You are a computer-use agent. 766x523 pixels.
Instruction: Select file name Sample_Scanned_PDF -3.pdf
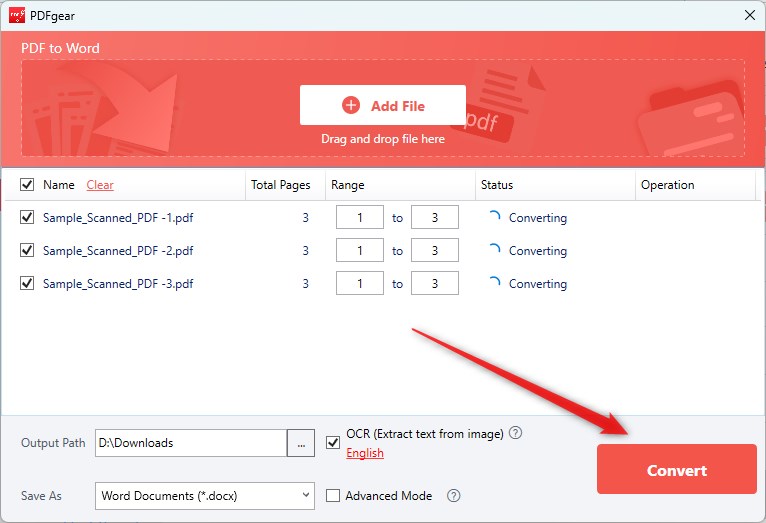pos(118,284)
